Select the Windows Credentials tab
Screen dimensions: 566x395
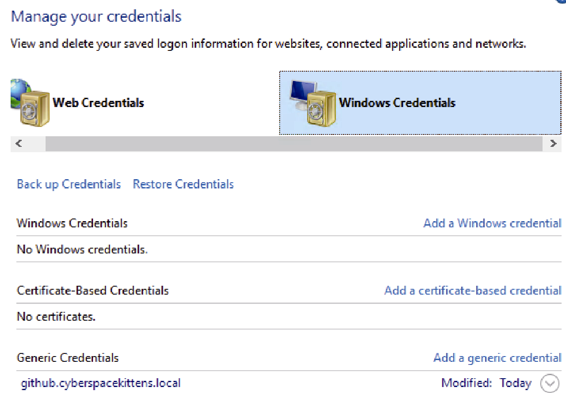[x=420, y=103]
